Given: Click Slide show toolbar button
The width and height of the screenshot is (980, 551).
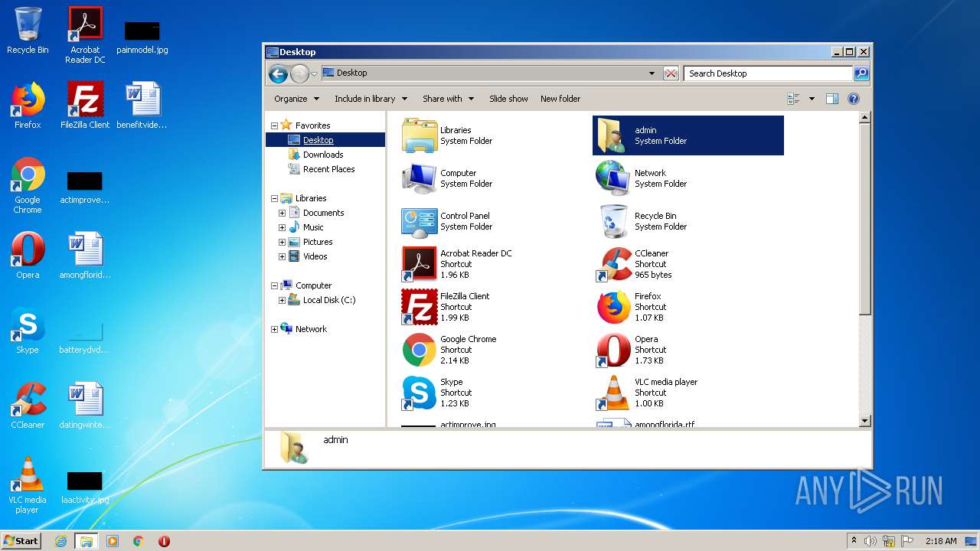Looking at the screenshot, I should (508, 99).
